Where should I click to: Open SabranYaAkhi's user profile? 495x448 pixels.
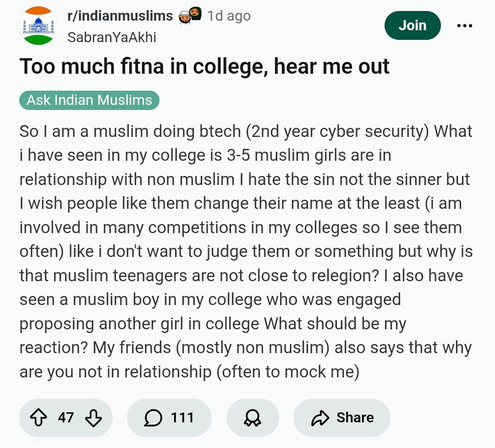(x=111, y=37)
